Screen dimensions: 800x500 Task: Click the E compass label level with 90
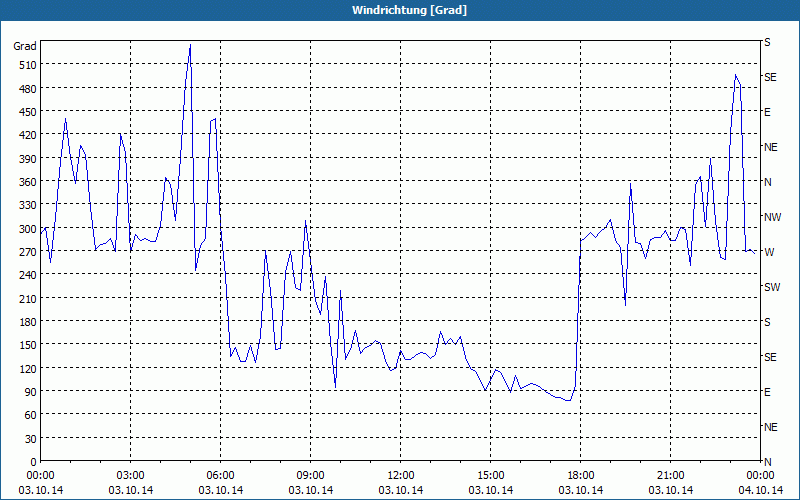pyautogui.click(x=767, y=392)
